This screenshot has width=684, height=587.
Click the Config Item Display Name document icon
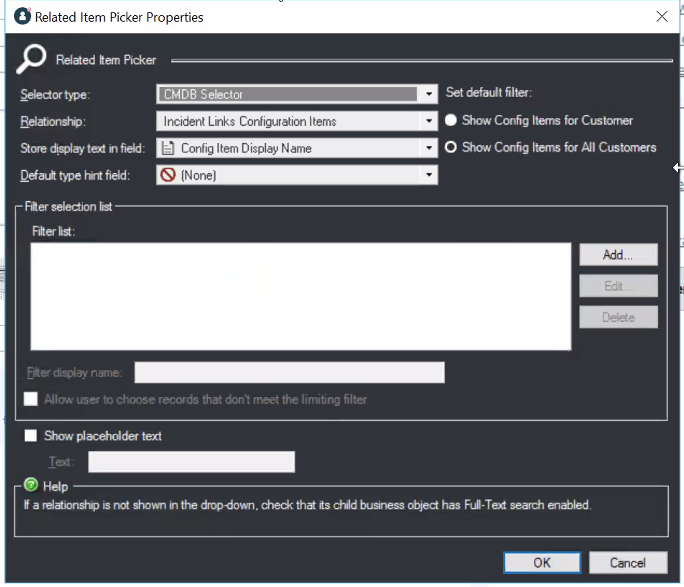(x=167, y=148)
